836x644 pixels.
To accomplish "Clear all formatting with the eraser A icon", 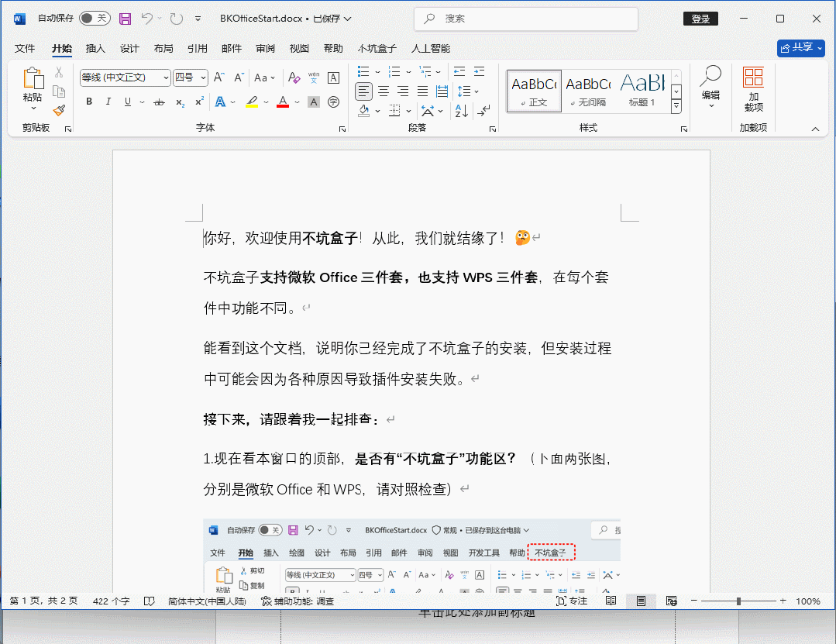I will pos(294,77).
